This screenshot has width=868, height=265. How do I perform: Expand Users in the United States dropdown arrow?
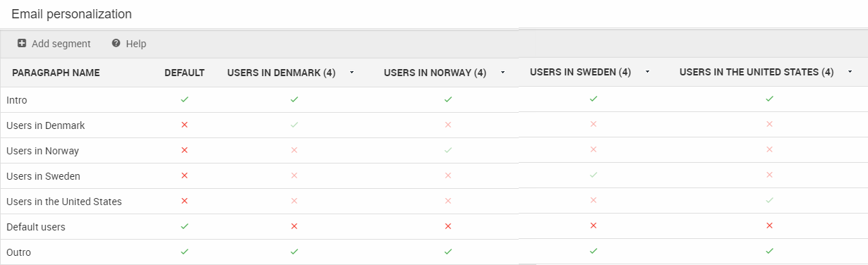tap(850, 72)
